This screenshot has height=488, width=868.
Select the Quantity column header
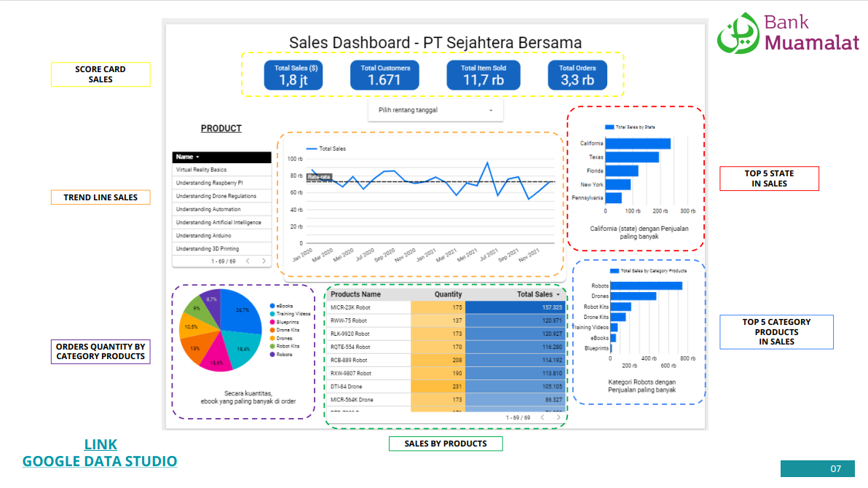(448, 294)
